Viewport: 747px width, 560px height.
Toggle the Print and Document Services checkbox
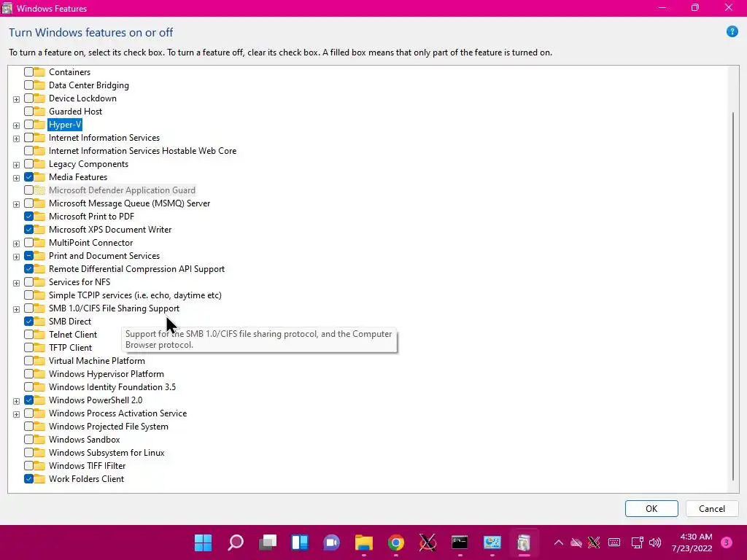[28, 256]
